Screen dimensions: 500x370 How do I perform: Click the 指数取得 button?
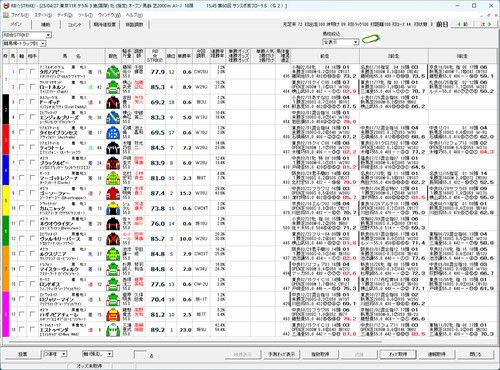320,354
